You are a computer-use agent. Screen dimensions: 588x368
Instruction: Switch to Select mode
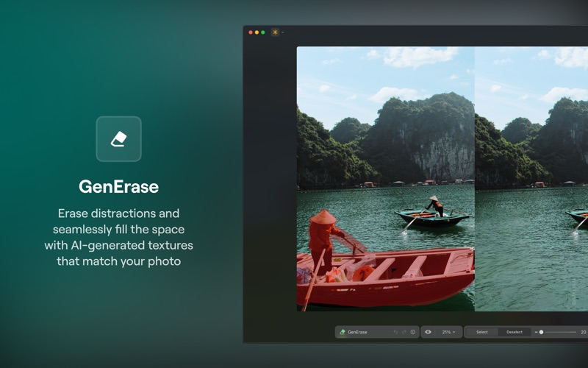pyautogui.click(x=482, y=332)
